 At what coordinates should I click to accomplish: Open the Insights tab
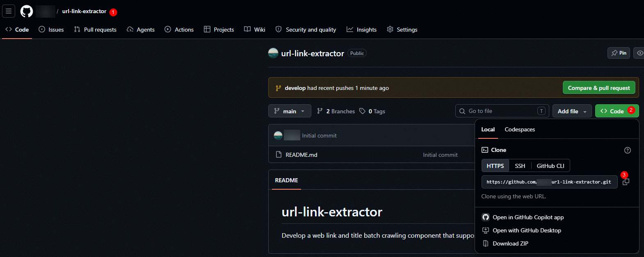click(362, 30)
